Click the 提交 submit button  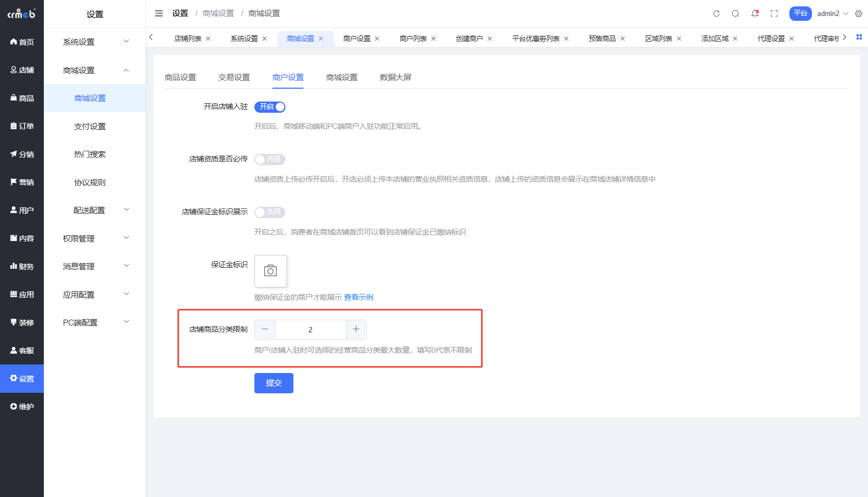click(274, 383)
